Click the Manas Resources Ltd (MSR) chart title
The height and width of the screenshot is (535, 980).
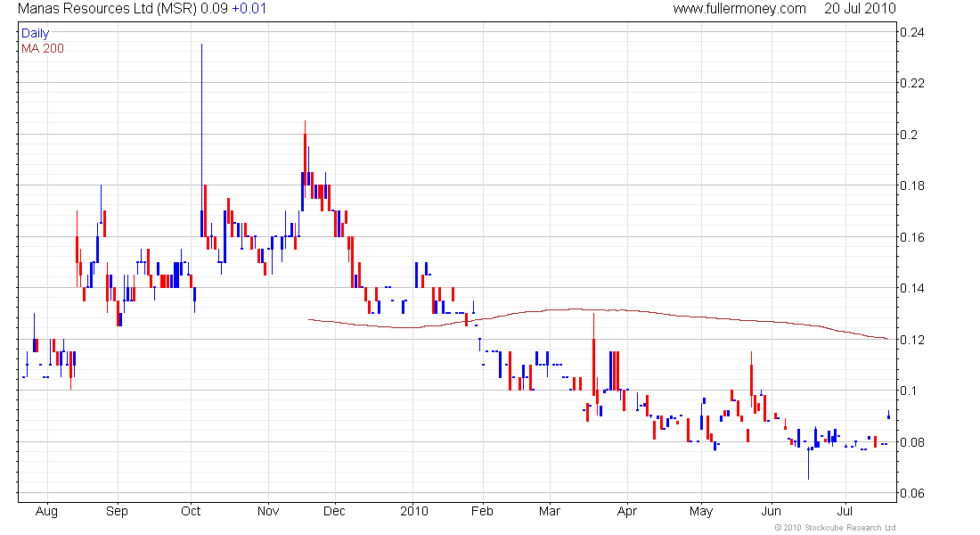[x=108, y=9]
